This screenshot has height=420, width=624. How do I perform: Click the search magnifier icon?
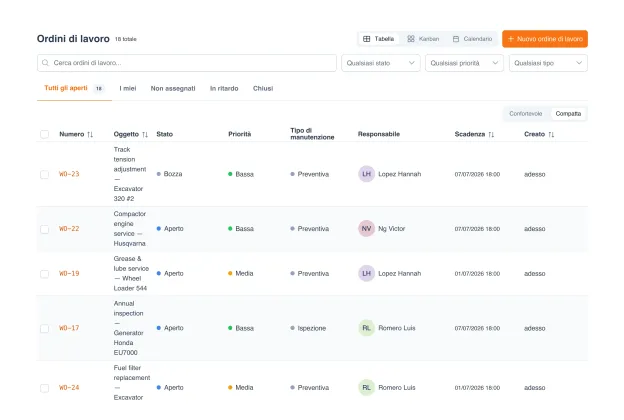click(45, 63)
